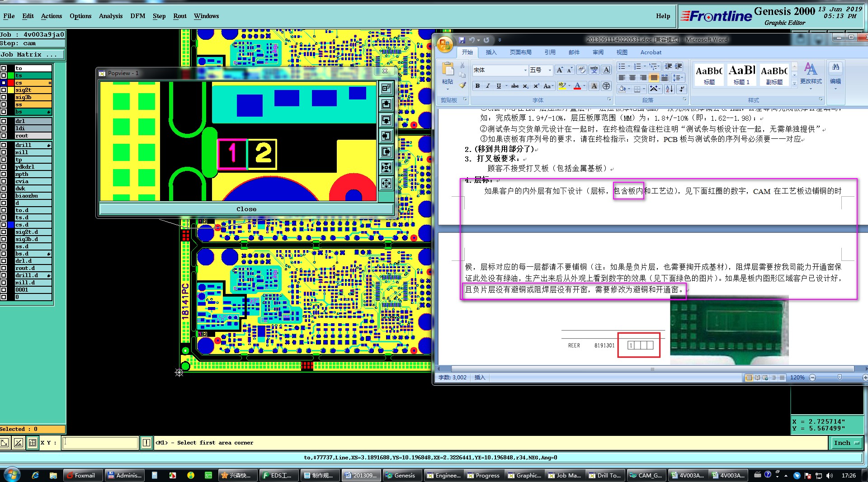Screen dimensions: 868x482
Task: Toggle checkbox for layer 'cs'
Action: pos(4,83)
